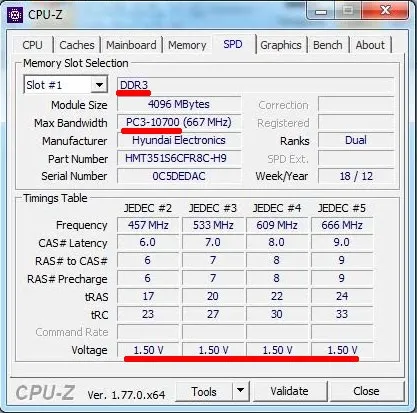Click the Validate button
This screenshot has width=417, height=413.
pos(289,391)
